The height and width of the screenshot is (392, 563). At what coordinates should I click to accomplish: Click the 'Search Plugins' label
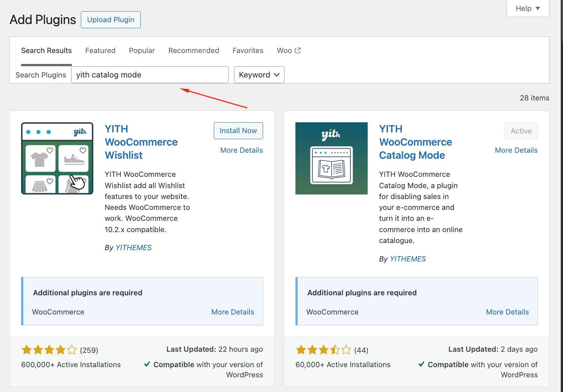point(41,75)
